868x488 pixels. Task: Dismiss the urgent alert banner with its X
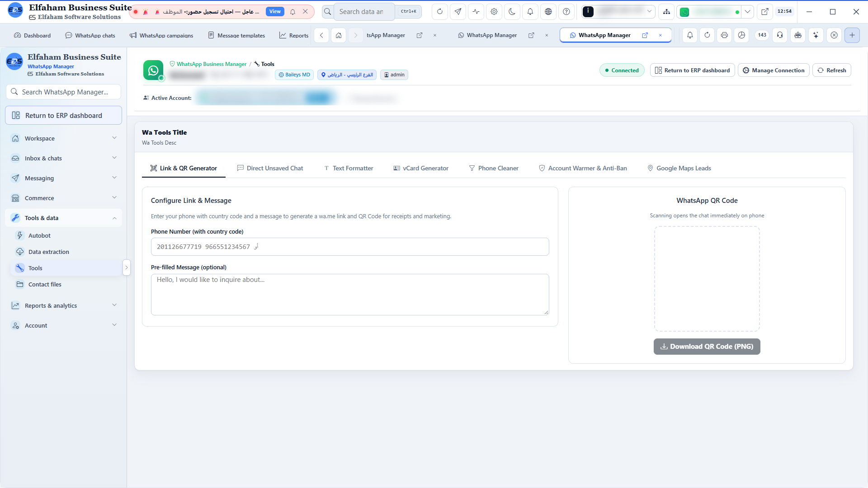306,12
